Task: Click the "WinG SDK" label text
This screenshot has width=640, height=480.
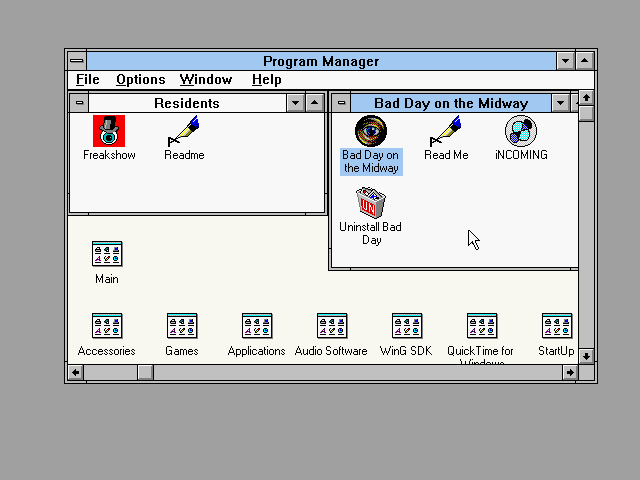Action: pos(406,351)
